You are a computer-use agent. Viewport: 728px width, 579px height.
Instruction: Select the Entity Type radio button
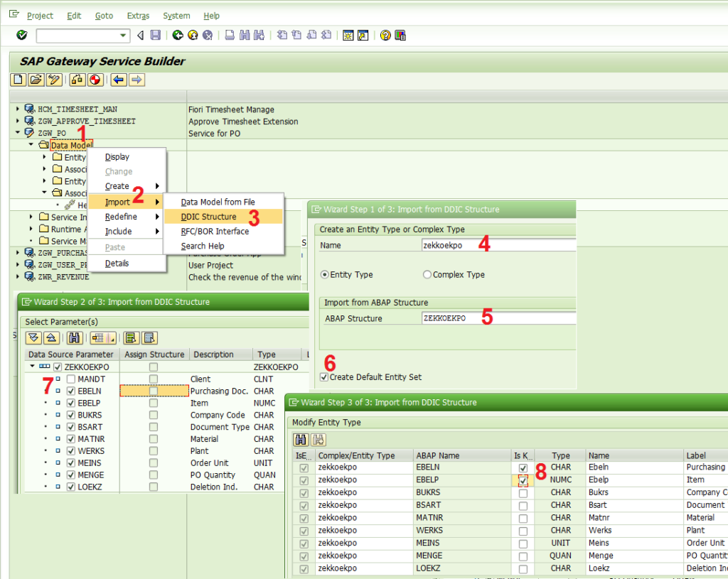pos(325,275)
